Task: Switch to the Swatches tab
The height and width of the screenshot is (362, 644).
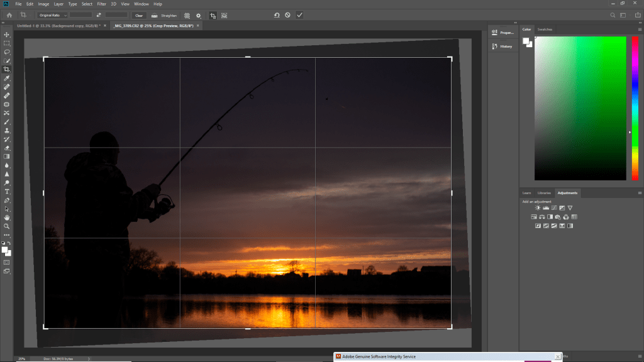Action: coord(545,29)
